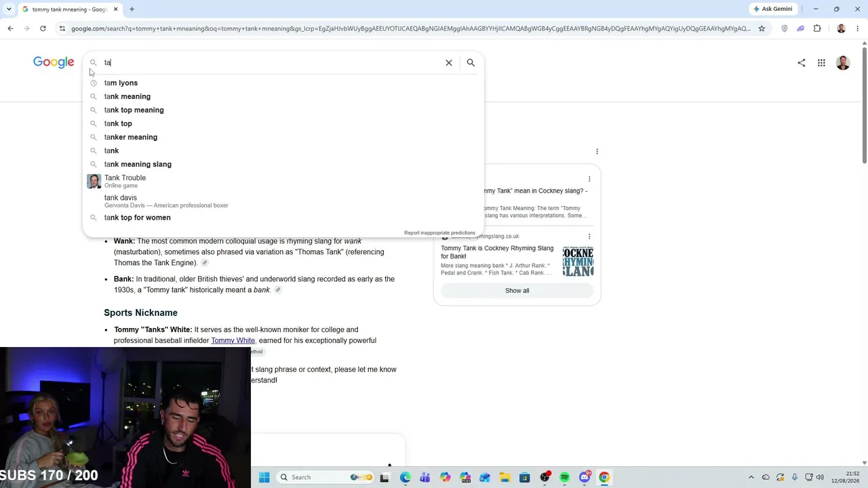The height and width of the screenshot is (488, 868).
Task: Click the Cockney Rhyming Slang thumbnail
Action: point(578,261)
